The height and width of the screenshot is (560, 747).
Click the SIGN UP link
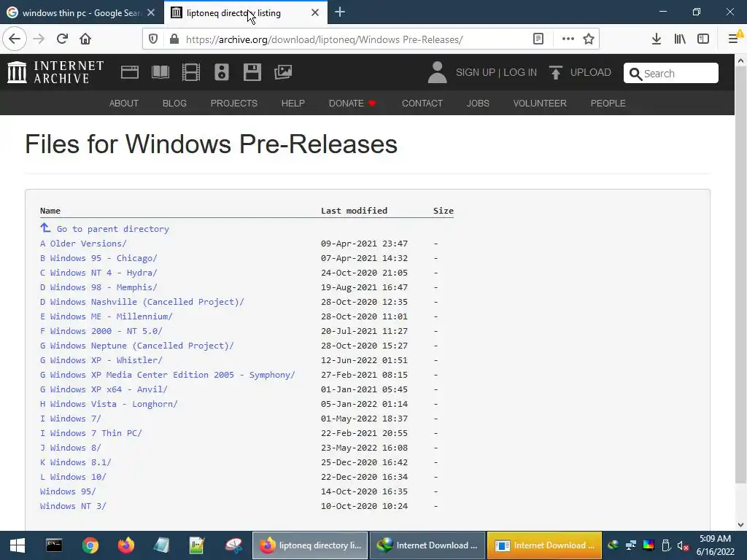coord(476,72)
